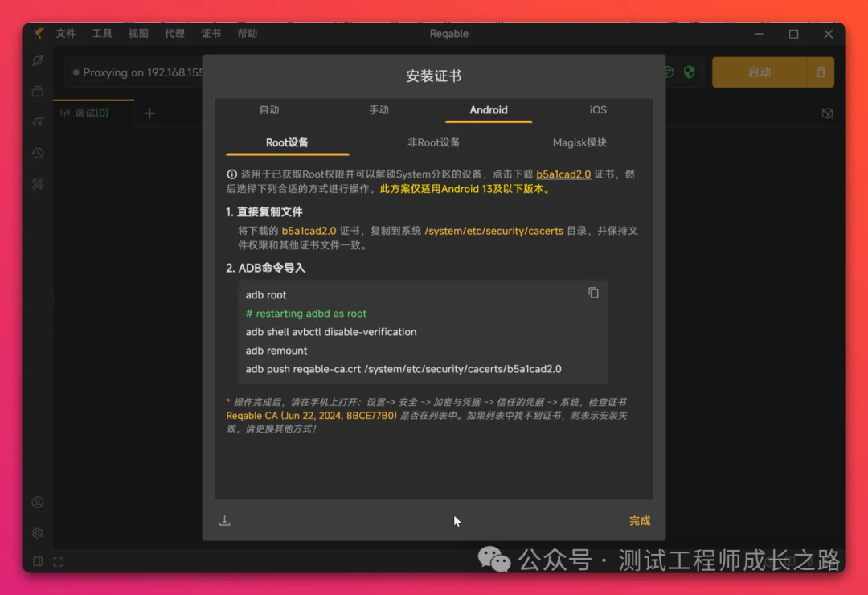Copy the ADB commands with copy icon
The image size is (868, 595).
593,293
